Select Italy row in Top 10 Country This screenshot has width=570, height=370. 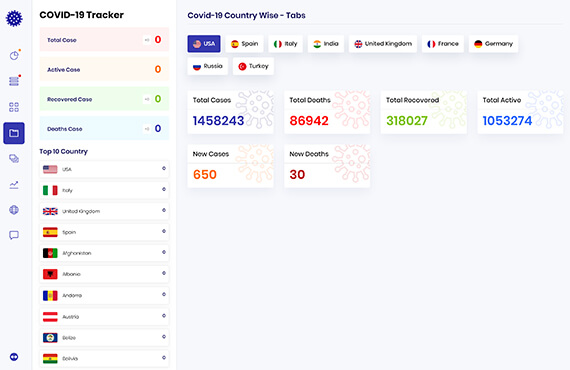tap(104, 190)
